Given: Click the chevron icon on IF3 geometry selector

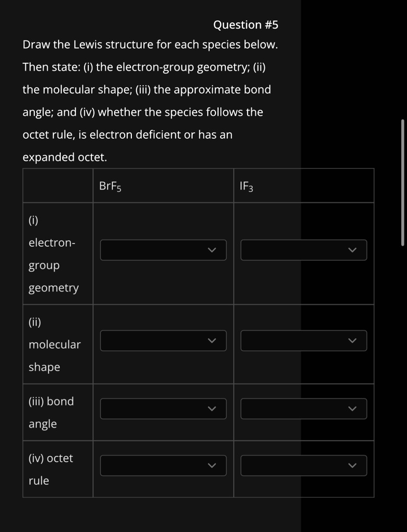Looking at the screenshot, I should tap(352, 250).
